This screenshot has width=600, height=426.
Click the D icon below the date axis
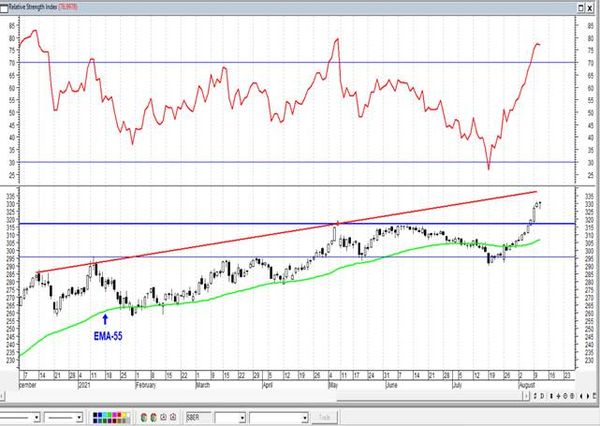tap(542, 396)
